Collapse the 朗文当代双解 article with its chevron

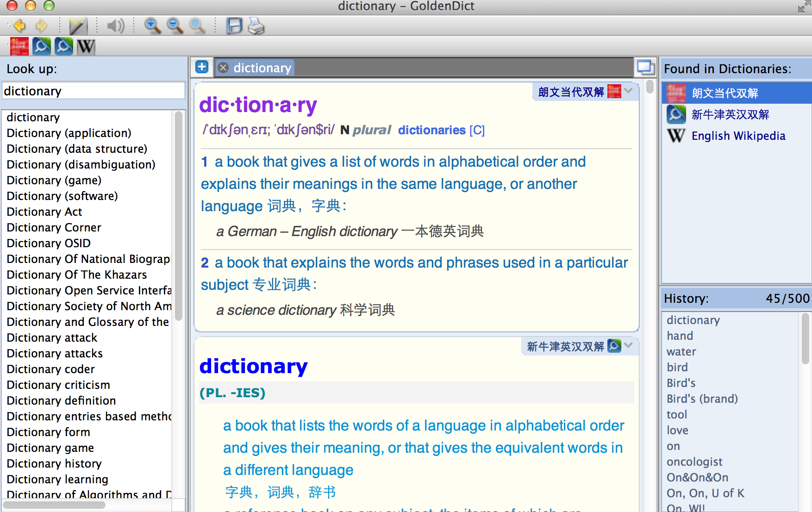(628, 91)
